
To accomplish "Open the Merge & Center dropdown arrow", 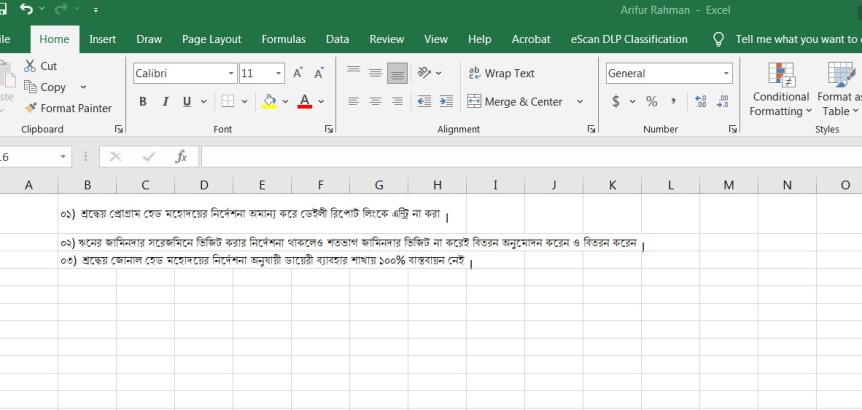I will click(x=580, y=102).
